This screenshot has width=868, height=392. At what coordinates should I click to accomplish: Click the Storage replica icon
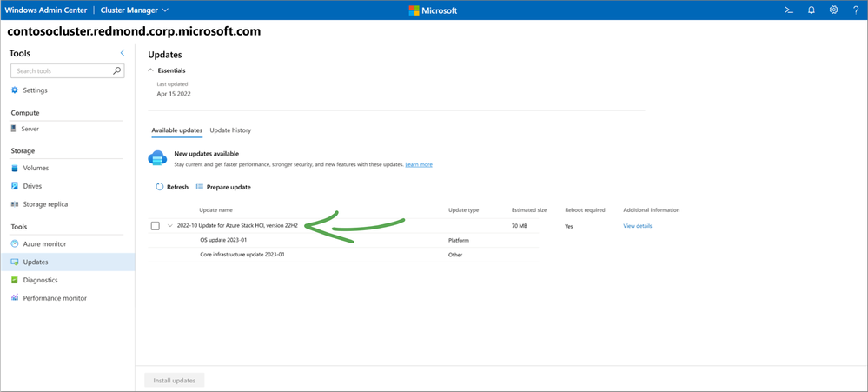pos(15,204)
